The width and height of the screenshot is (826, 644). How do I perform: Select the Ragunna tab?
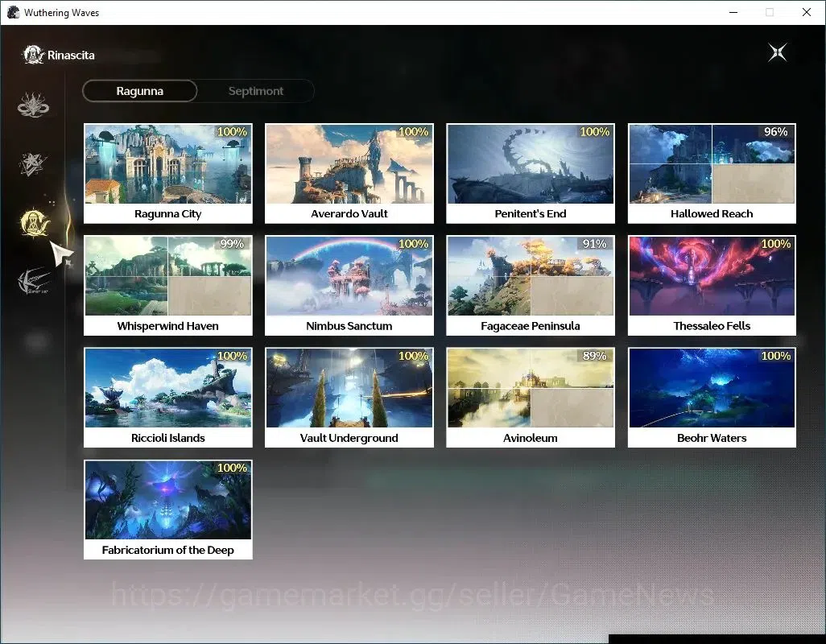point(139,91)
